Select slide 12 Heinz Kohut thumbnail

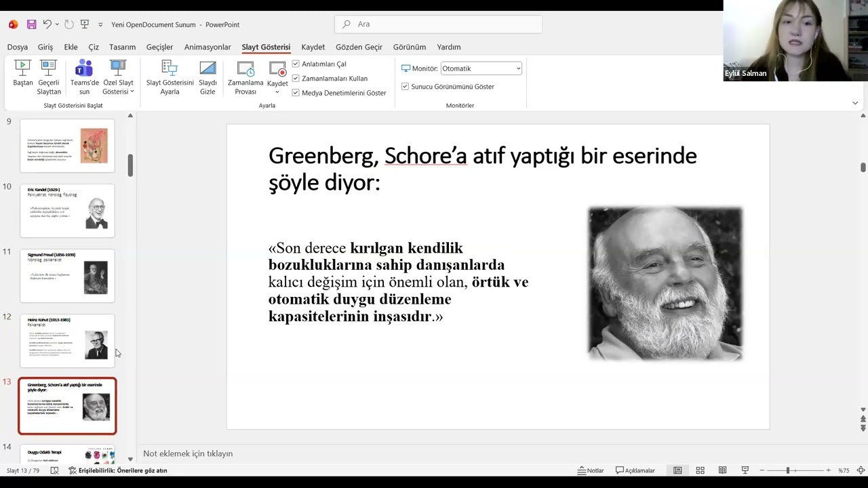(x=67, y=340)
